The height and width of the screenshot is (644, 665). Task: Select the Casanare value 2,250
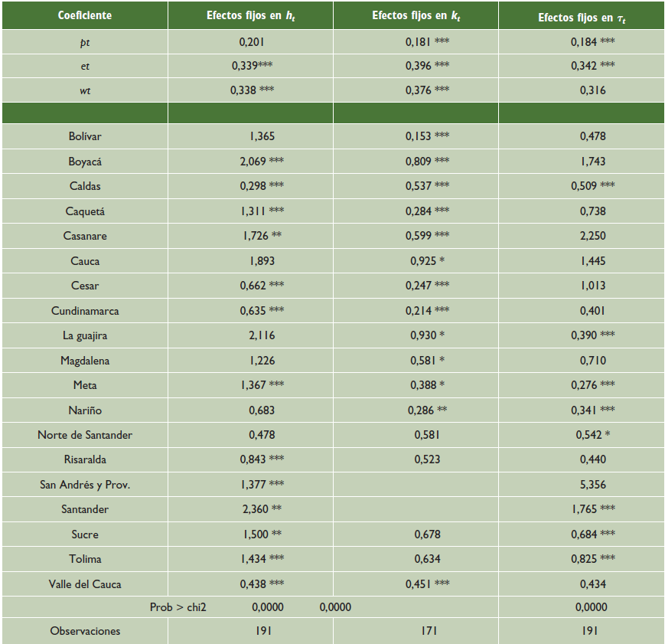pyautogui.click(x=592, y=236)
